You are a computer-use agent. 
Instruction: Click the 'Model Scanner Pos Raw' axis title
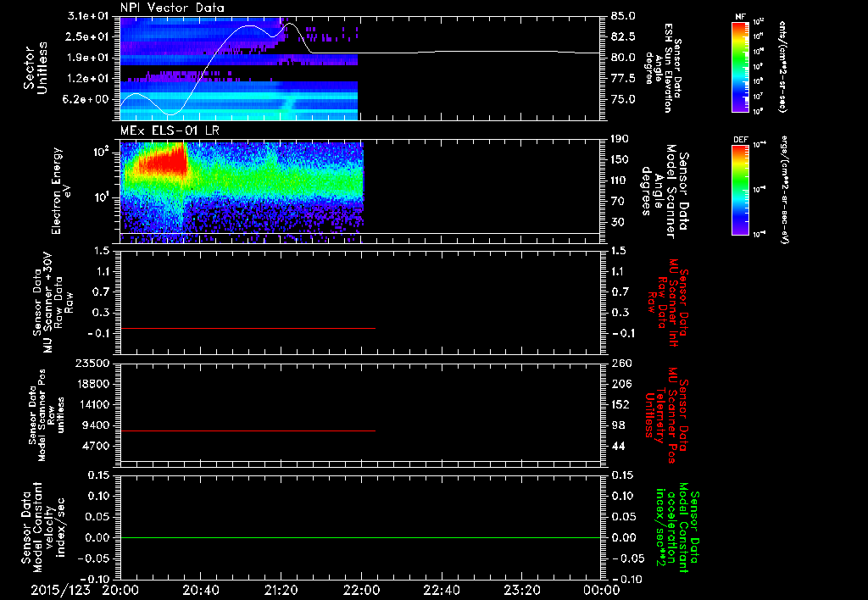47,415
